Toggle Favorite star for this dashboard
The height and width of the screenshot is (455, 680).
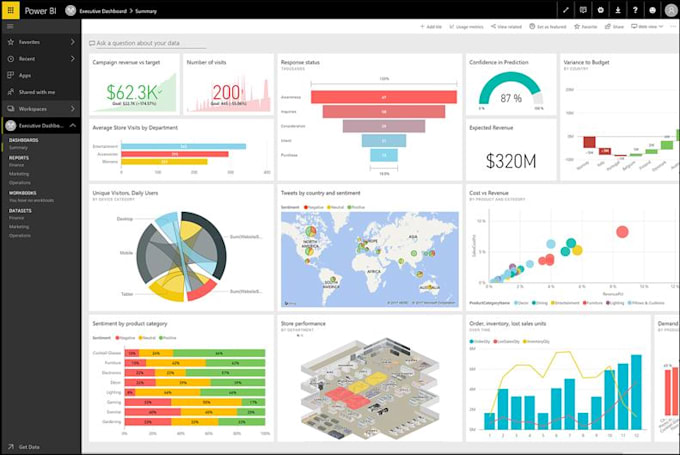click(x=585, y=26)
